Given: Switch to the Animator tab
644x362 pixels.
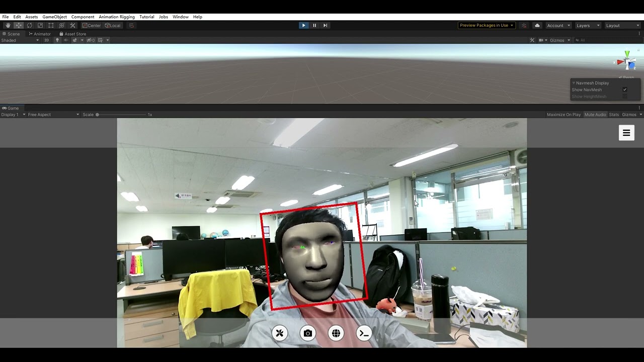Looking at the screenshot, I should (40, 34).
